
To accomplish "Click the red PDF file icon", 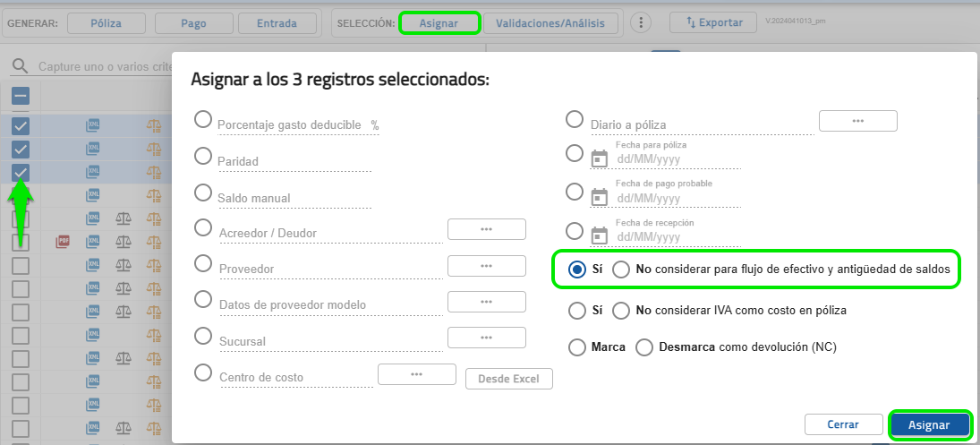I will [x=64, y=242].
